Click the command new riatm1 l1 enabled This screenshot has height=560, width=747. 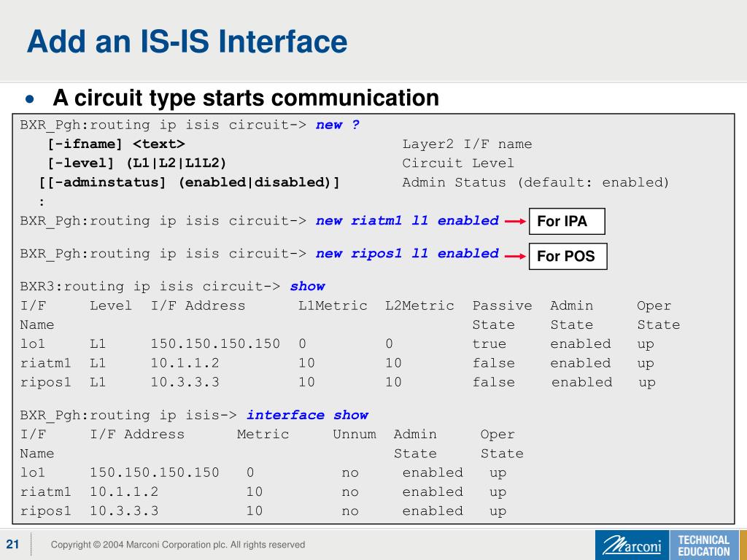[x=407, y=221]
